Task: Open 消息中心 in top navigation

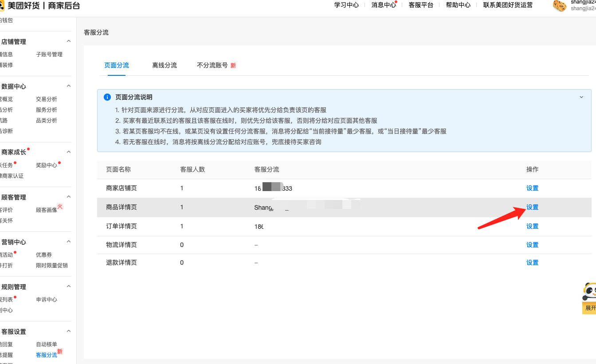Action: point(384,5)
